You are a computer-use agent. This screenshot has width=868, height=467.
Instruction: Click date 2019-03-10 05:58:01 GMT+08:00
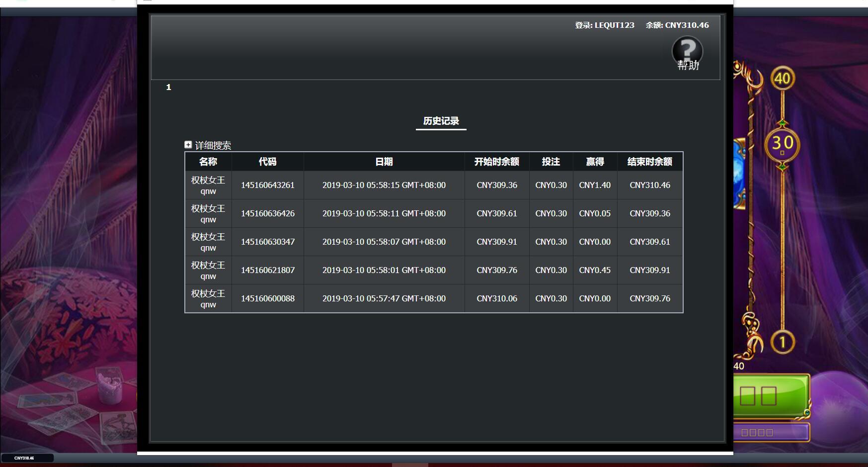pyautogui.click(x=384, y=270)
